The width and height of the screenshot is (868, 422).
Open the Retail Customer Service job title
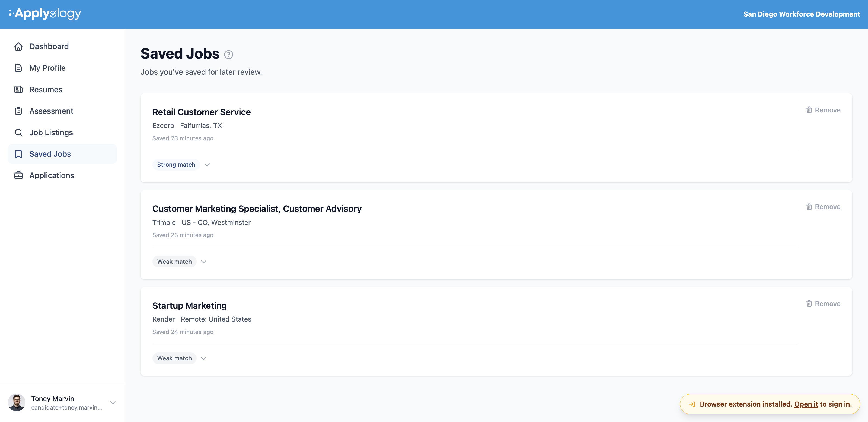[x=202, y=112]
